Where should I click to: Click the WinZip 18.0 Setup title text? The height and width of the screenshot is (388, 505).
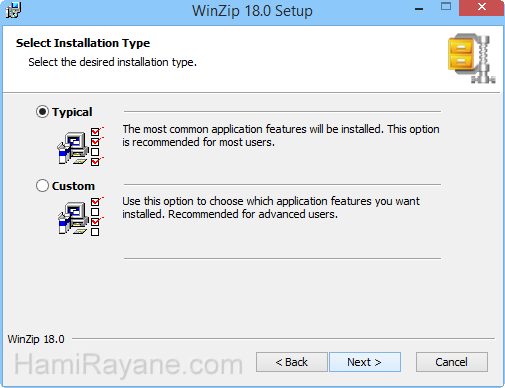click(x=252, y=11)
